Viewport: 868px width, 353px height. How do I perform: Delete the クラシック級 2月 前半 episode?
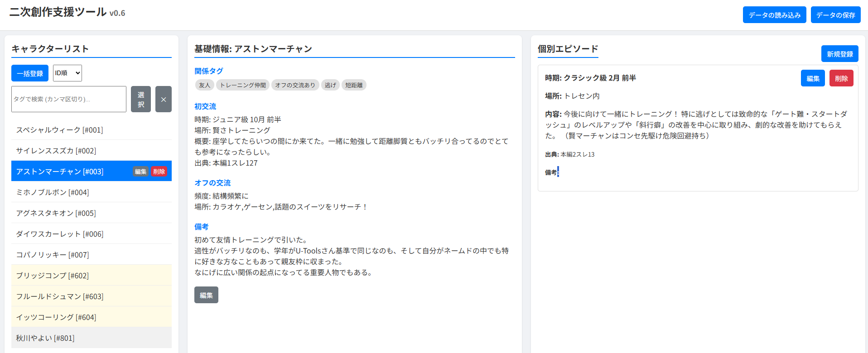tap(841, 78)
